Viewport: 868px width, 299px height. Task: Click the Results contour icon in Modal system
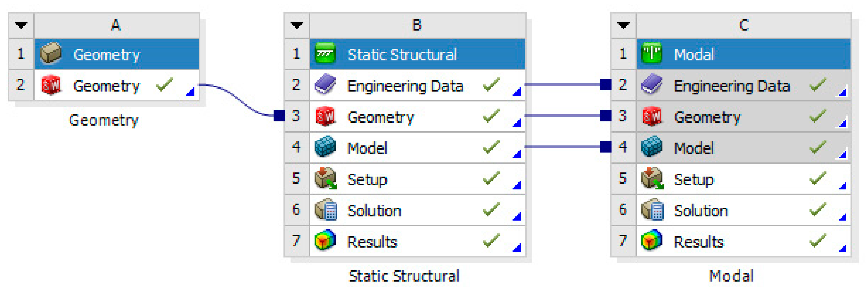652,241
